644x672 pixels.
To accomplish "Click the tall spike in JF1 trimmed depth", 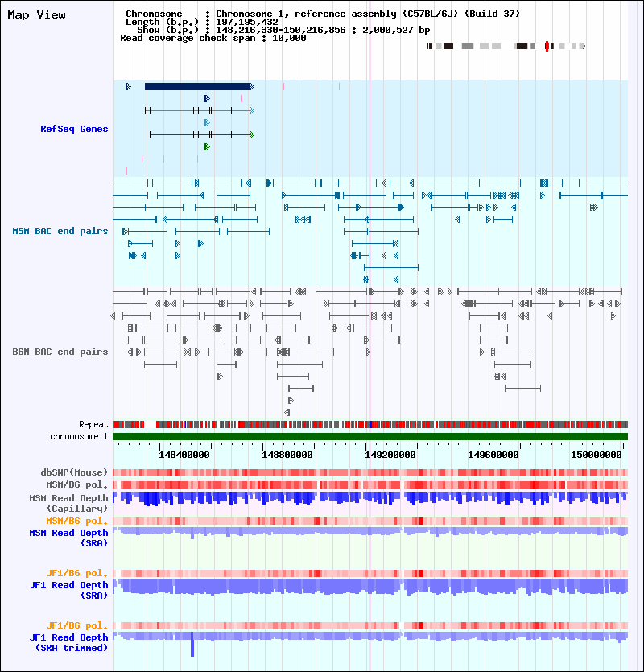I will pyautogui.click(x=192, y=644).
